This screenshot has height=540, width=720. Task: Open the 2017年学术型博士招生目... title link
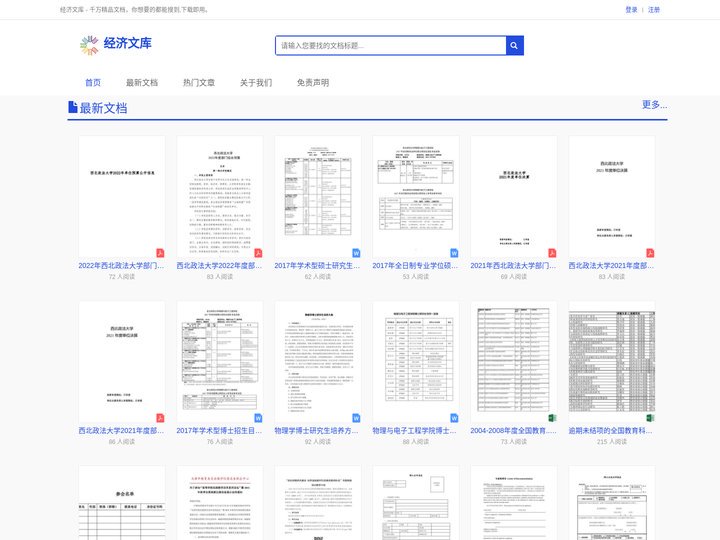(x=219, y=431)
